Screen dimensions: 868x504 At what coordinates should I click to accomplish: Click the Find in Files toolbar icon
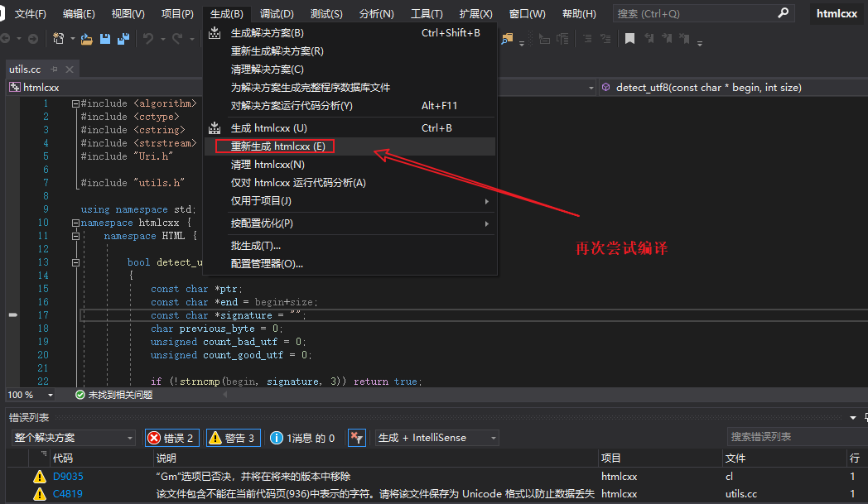506,36
